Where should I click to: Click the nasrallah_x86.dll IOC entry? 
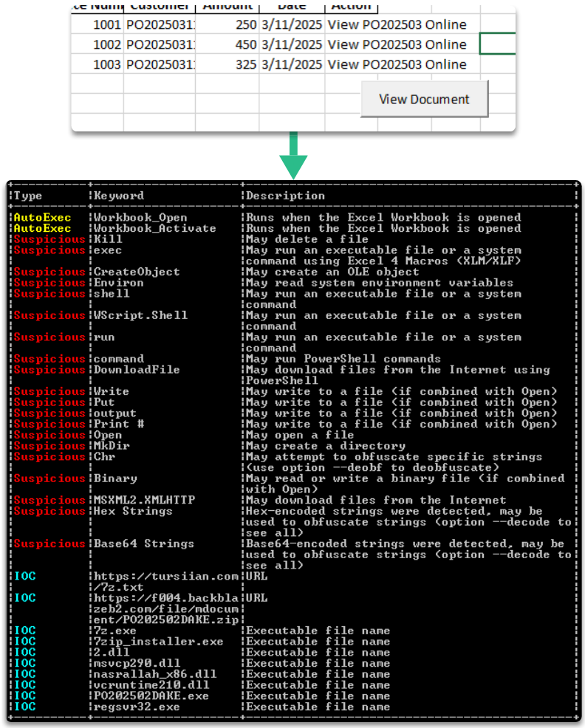pyautogui.click(x=155, y=674)
